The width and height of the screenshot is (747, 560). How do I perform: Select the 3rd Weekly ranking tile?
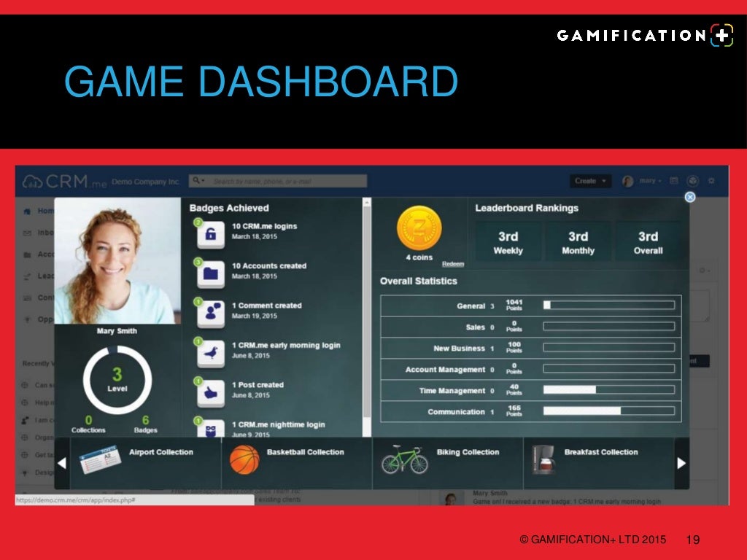pyautogui.click(x=508, y=241)
